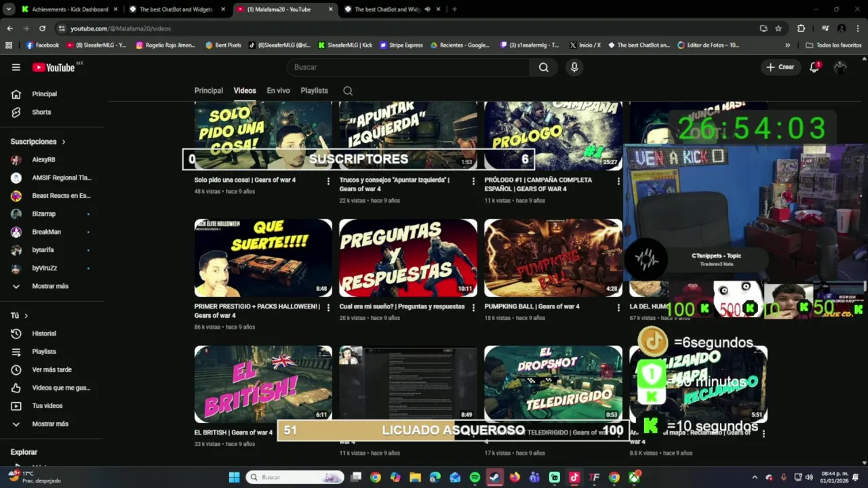This screenshot has height=488, width=868.
Task: Play Preguntas y Respuestas video thumbnail
Action: 408,258
